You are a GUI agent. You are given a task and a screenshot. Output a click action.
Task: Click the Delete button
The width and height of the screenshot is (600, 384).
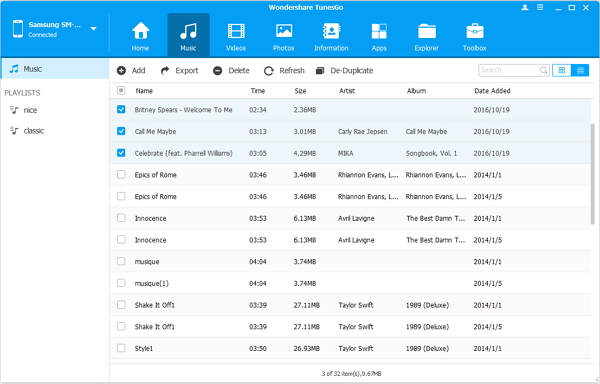point(231,70)
